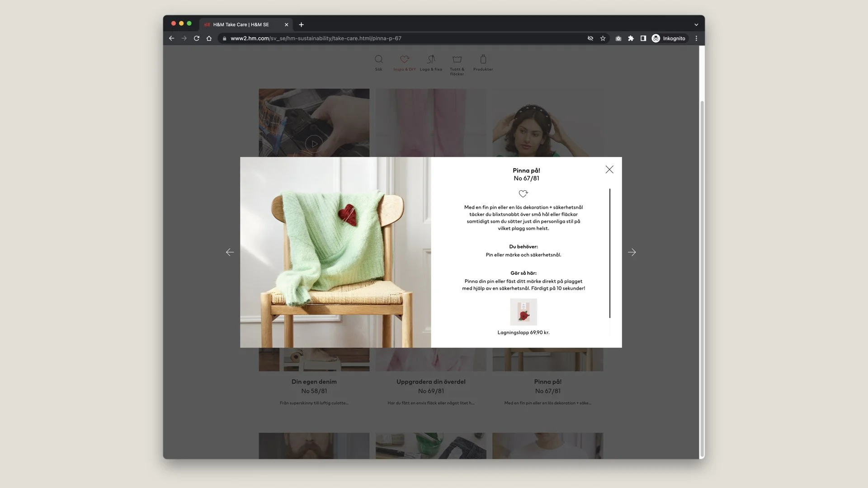The width and height of the screenshot is (868, 488).
Task: Click the modal's vertical scrollbar
Action: (609, 253)
